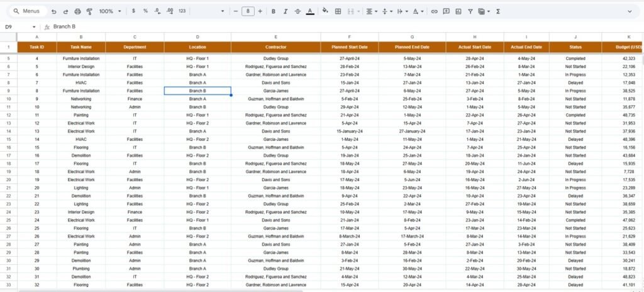This screenshot has height=292, width=644.
Task: Click the plus to increase font size
Action: (x=260, y=11)
